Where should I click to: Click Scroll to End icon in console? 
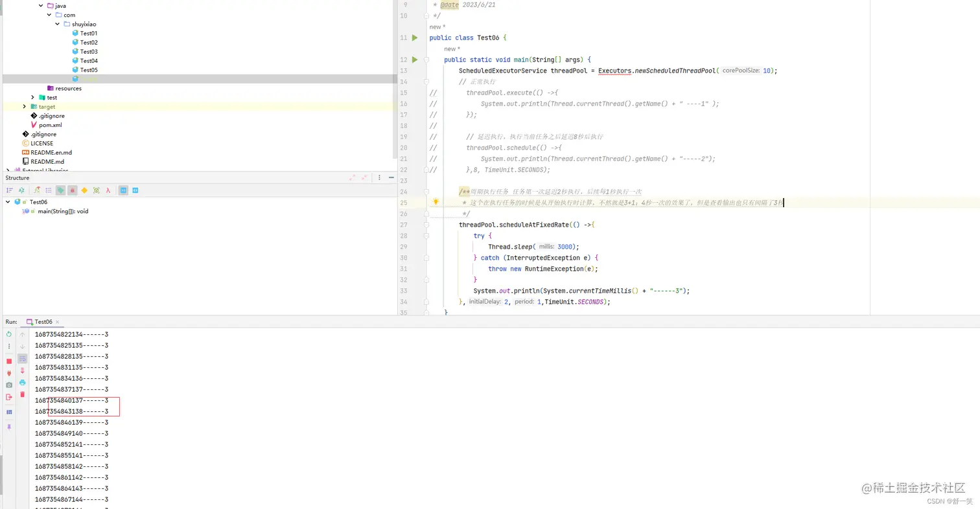[x=23, y=370]
